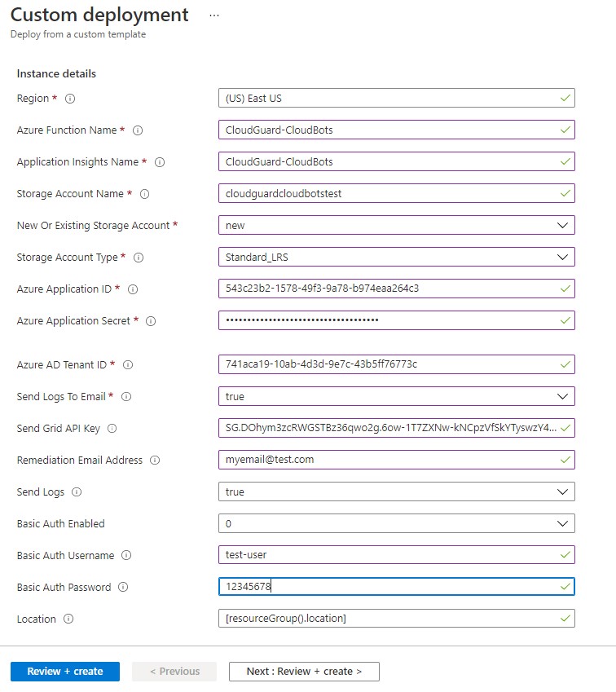Show info for Application Insights Name

coord(160,162)
